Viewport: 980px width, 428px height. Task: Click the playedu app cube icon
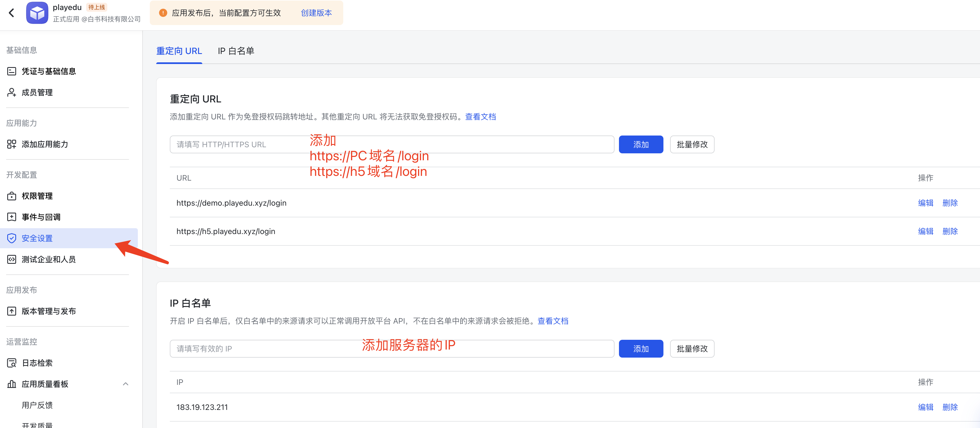[37, 13]
